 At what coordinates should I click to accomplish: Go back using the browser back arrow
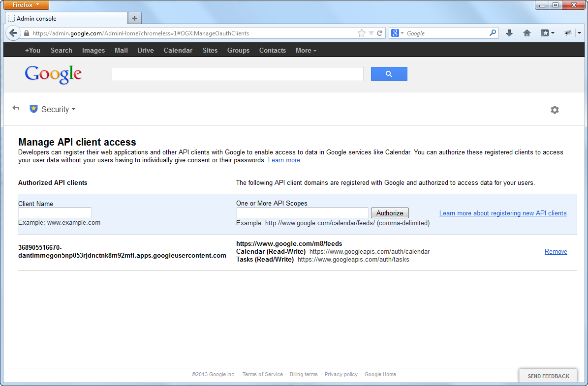pyautogui.click(x=13, y=33)
